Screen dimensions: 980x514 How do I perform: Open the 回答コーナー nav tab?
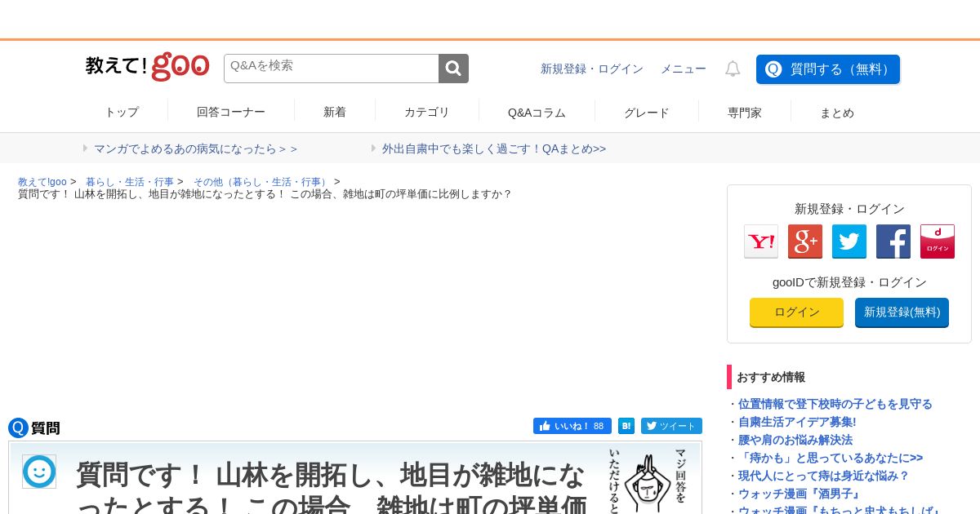[x=231, y=113]
